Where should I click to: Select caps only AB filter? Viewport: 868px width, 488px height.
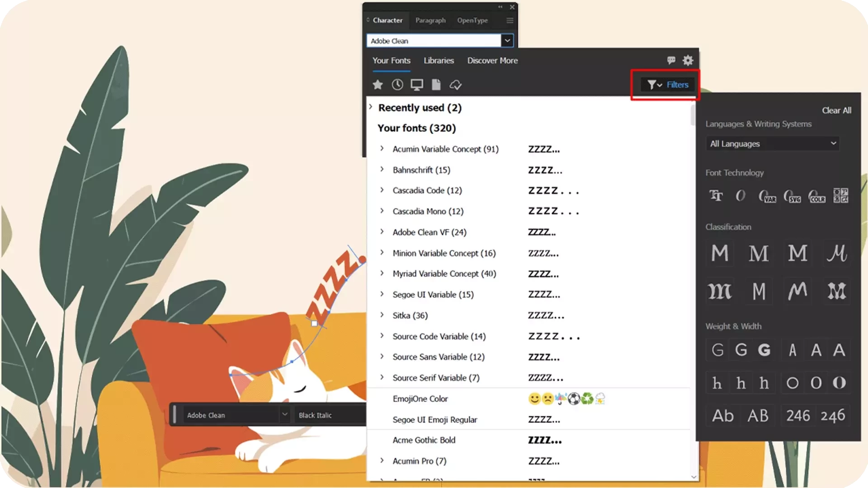(x=758, y=416)
